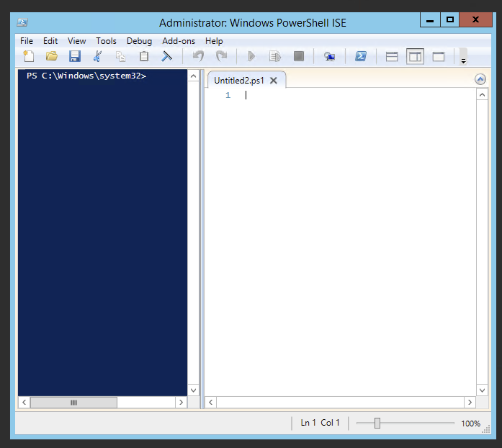
Task: Open the Add-ons menu
Action: pyautogui.click(x=178, y=41)
